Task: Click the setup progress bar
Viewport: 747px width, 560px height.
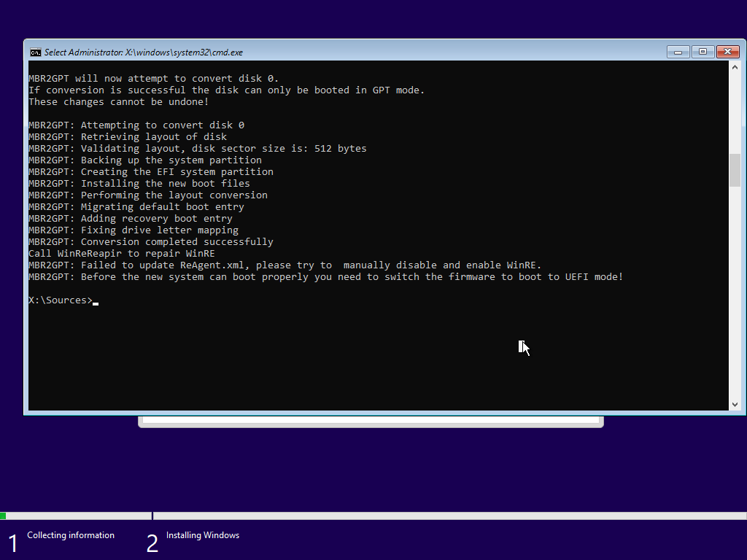Action: 373,516
